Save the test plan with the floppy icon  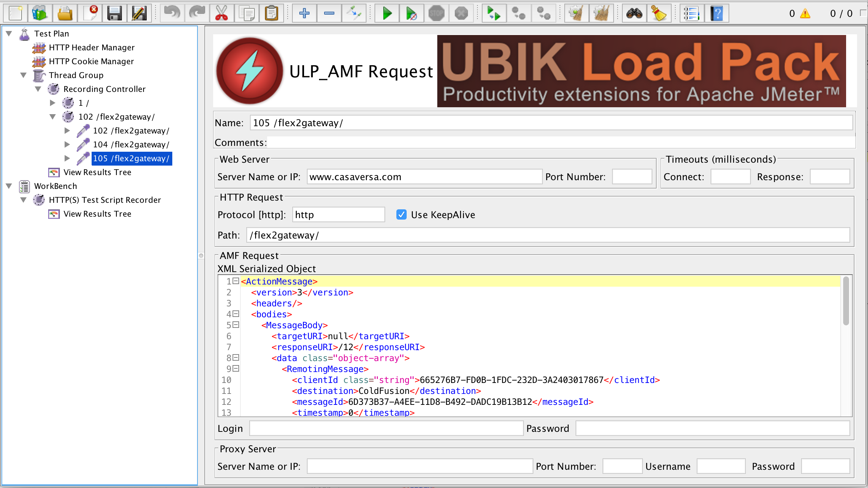click(115, 13)
